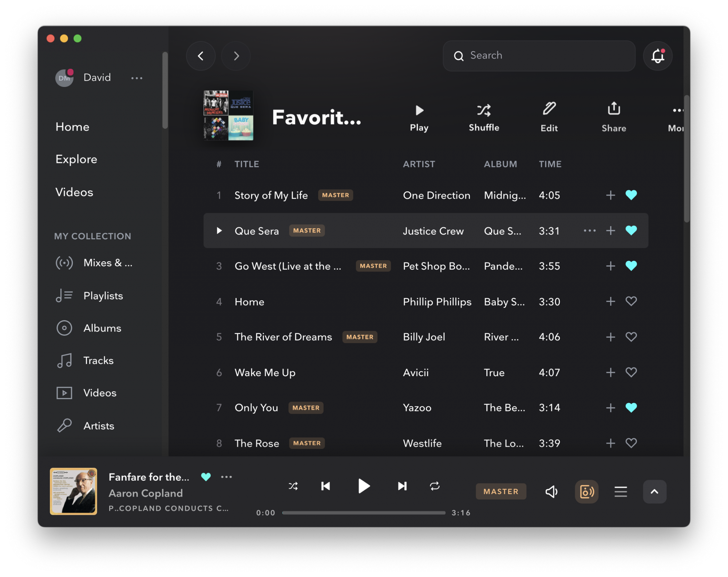
Task: Go to Albums in My Collection
Action: coord(102,328)
